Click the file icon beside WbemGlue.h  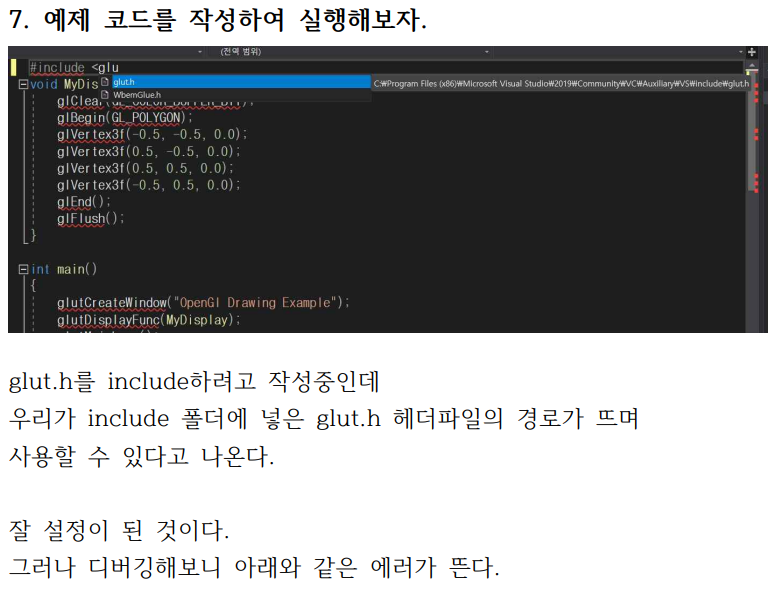pos(105,95)
